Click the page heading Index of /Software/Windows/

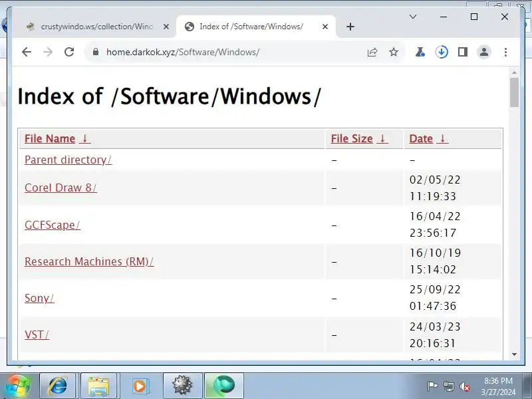(169, 96)
